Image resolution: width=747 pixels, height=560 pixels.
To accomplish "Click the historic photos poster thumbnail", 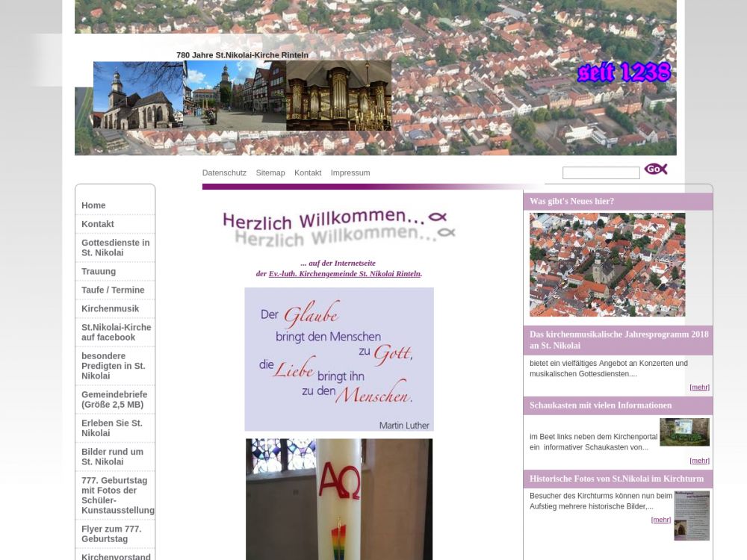I will (x=691, y=515).
